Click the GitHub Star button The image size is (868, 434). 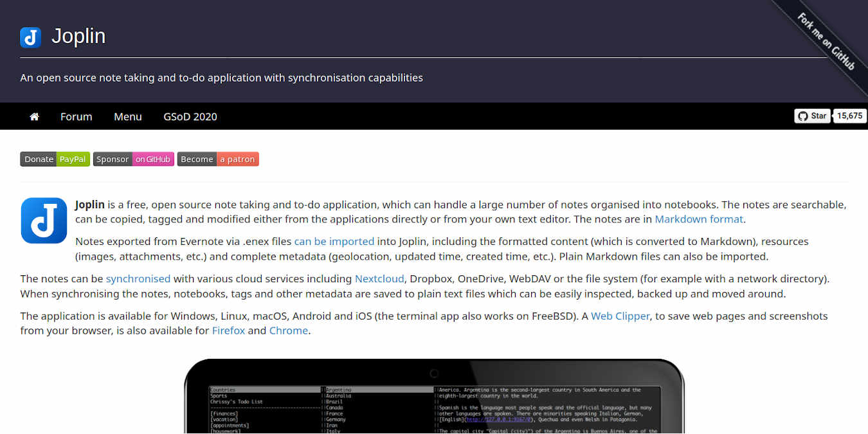coord(813,116)
